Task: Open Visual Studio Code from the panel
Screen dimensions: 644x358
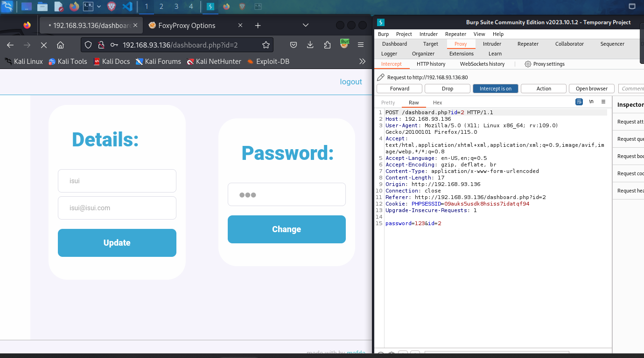Action: click(x=126, y=7)
